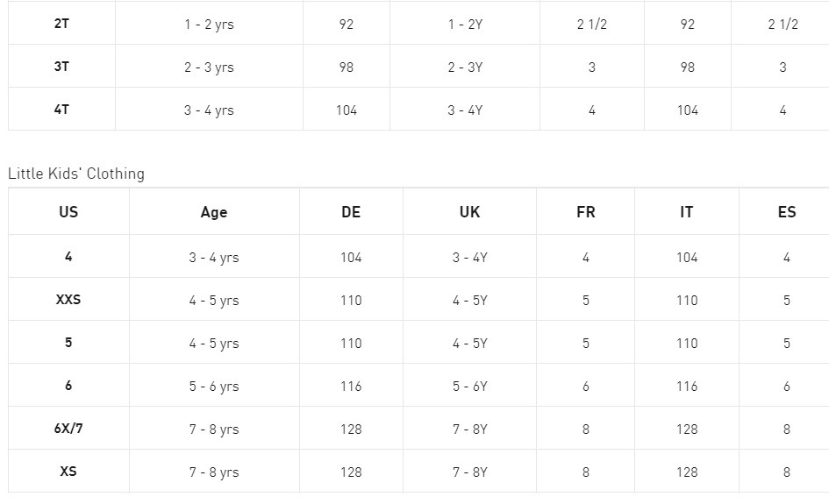Click the '1 - 2 yrs' age cell
829x504 pixels.
209,25
